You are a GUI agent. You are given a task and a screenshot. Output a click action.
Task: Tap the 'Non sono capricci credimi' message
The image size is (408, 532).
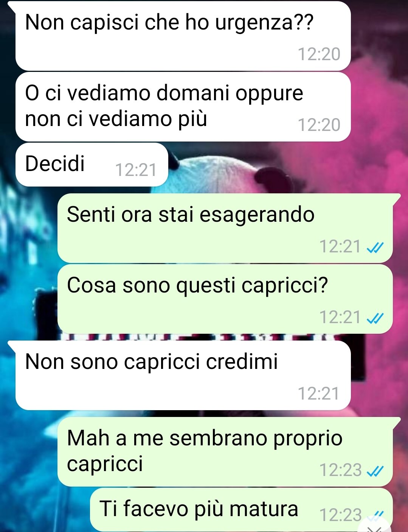point(183,375)
